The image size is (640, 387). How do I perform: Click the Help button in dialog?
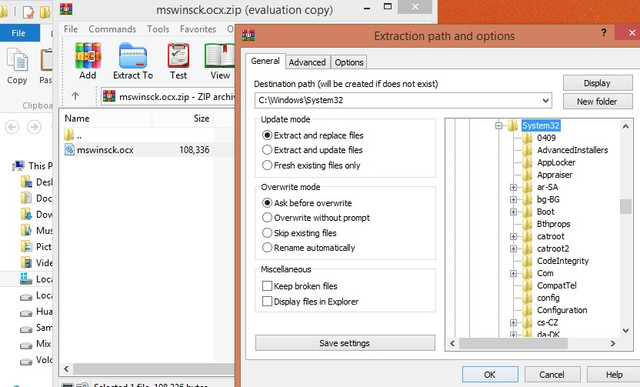(613, 374)
